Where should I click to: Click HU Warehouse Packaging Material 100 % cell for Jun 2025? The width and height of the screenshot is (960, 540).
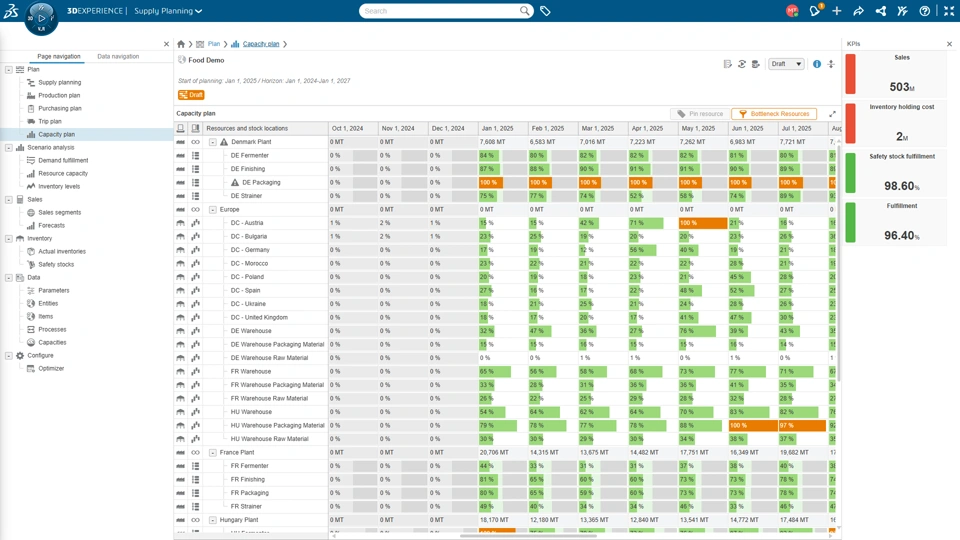coord(752,426)
